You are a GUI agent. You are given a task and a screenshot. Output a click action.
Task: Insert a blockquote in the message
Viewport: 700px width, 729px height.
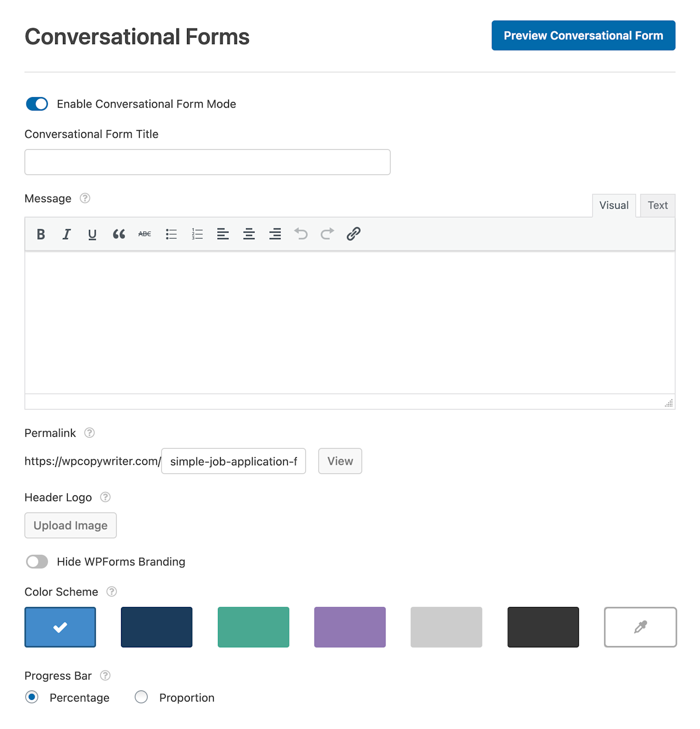point(118,234)
